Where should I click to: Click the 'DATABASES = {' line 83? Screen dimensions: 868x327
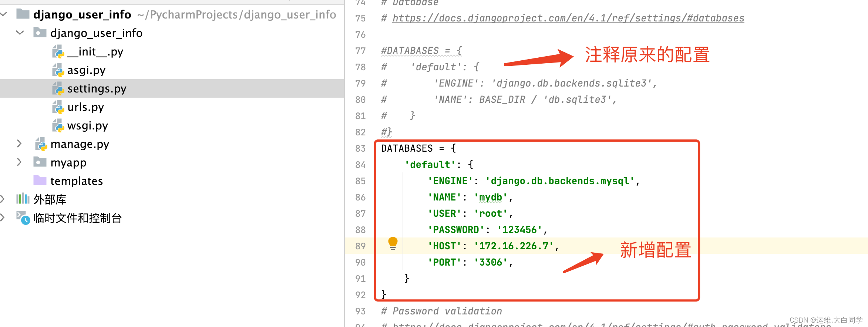418,148
